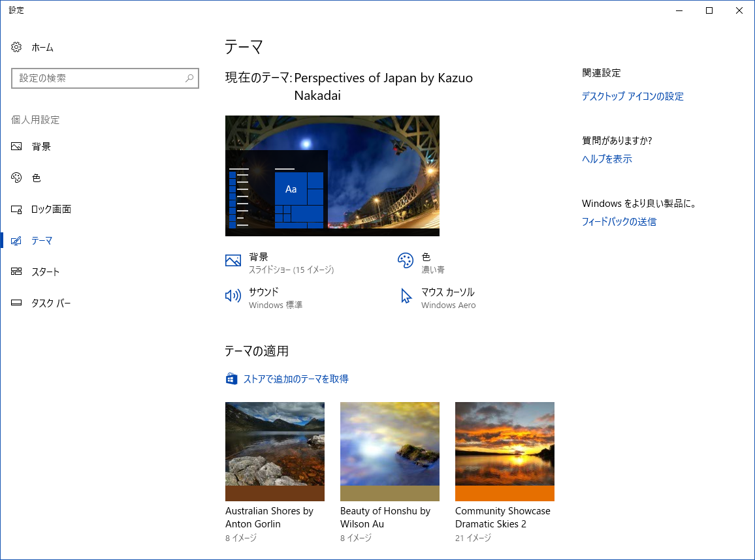This screenshot has width=755, height=560.
Task: Click the スタート tiles icon in sidebar
Action: 16,272
